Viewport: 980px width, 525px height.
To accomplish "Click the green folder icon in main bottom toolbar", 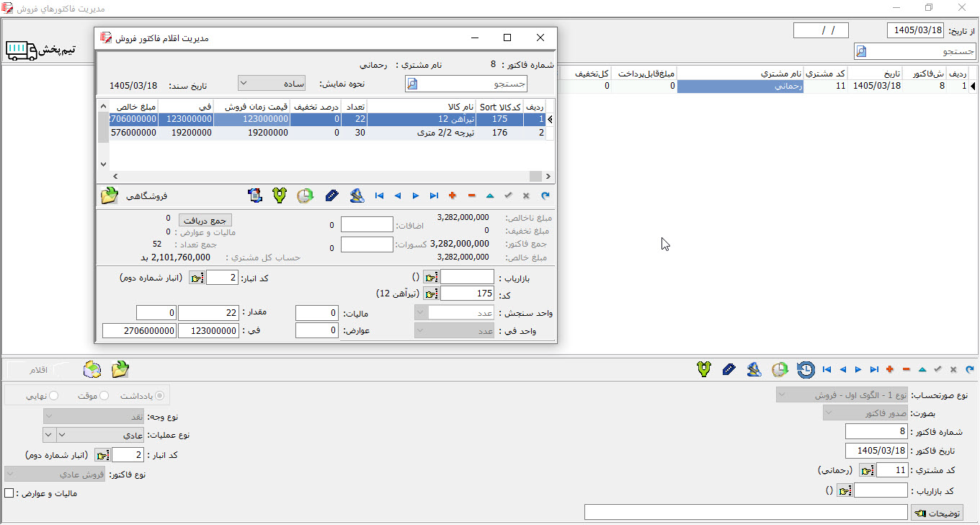I will pos(120,369).
